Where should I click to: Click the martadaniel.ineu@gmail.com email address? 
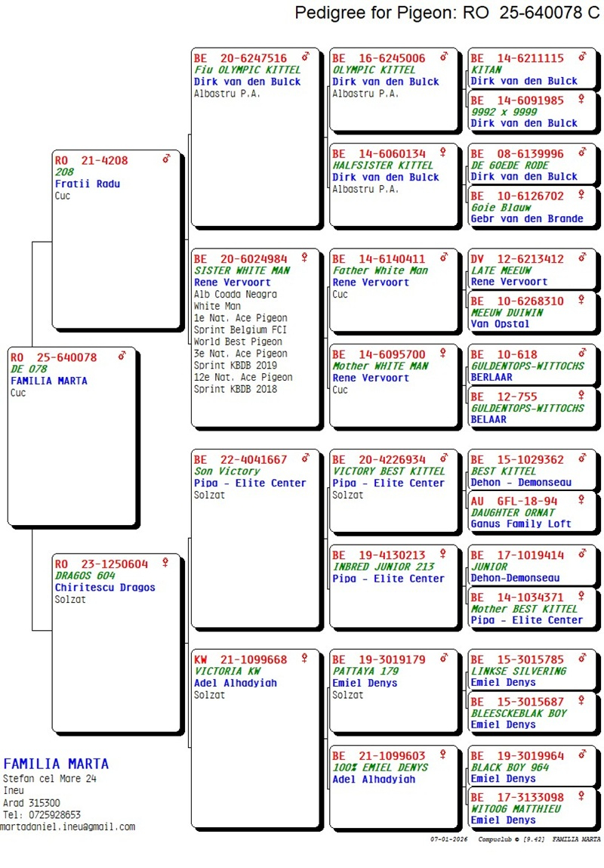68,826
